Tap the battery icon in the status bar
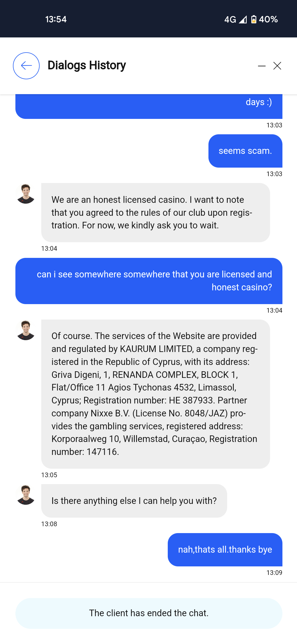 click(254, 19)
